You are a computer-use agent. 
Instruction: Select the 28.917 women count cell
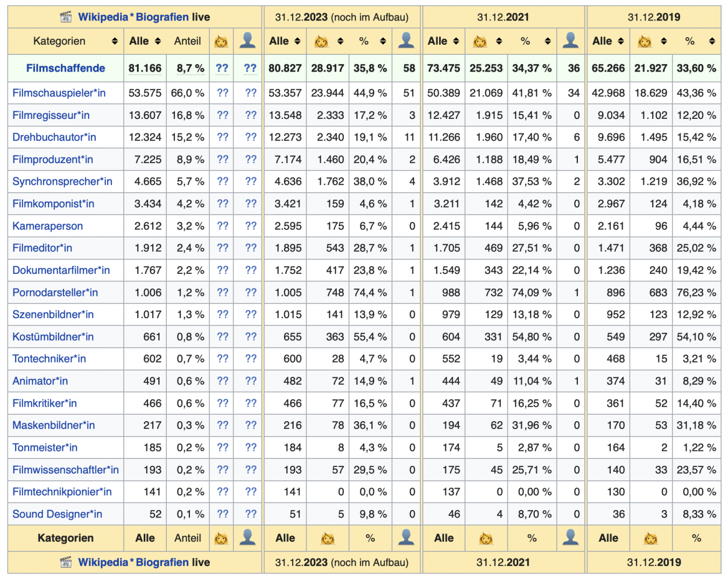coord(327,68)
